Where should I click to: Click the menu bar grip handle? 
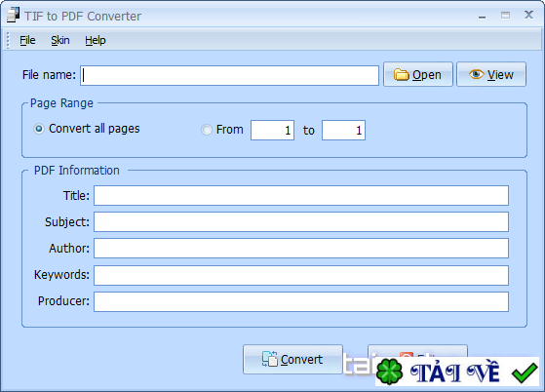point(8,40)
